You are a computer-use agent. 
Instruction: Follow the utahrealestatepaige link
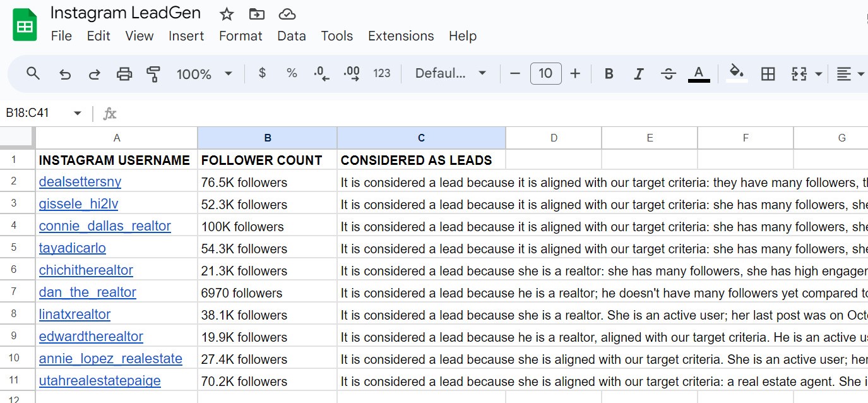(x=100, y=381)
